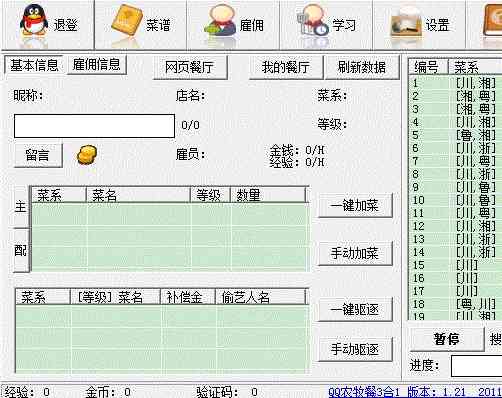Click 刷新数据 to refresh data
This screenshot has width=502, height=398.
(x=362, y=67)
